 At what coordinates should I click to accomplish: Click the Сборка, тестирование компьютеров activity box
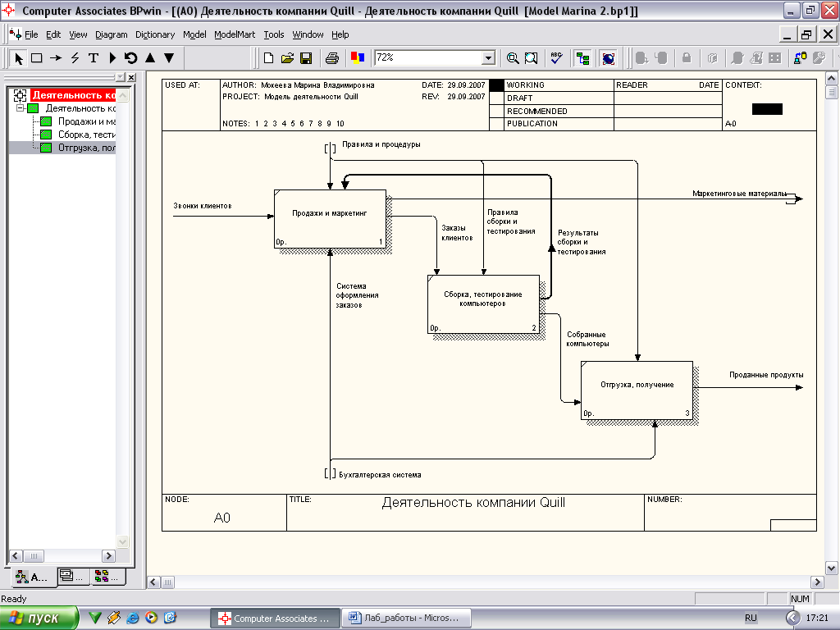[x=483, y=304]
